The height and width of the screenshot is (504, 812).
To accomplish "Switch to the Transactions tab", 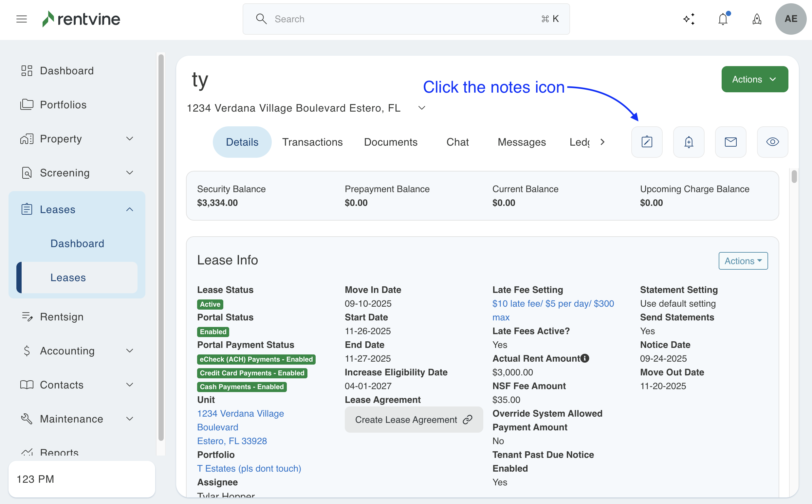I will (x=312, y=142).
